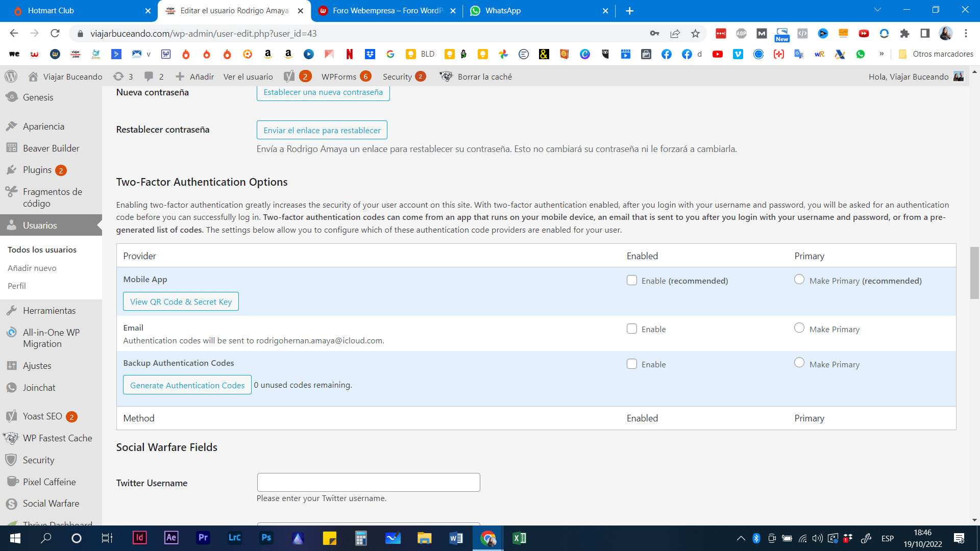Open the YouTube bookmark icon
This screenshot has height=551, width=980.
pyautogui.click(x=718, y=54)
